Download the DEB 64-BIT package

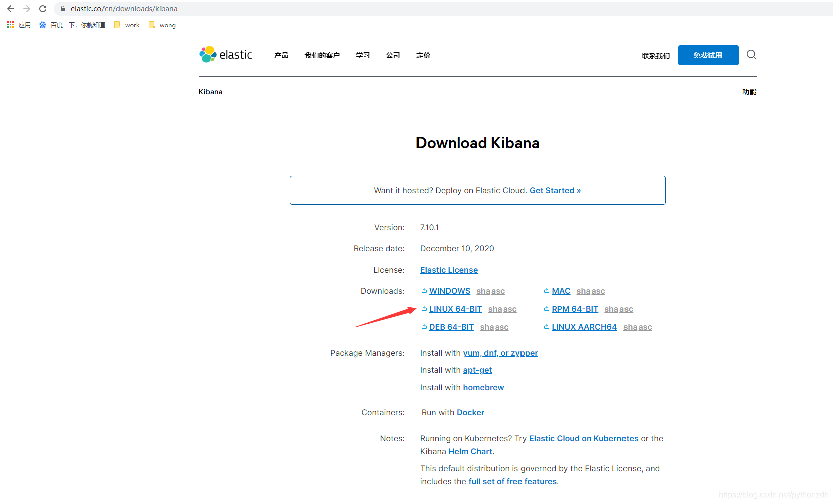point(451,327)
